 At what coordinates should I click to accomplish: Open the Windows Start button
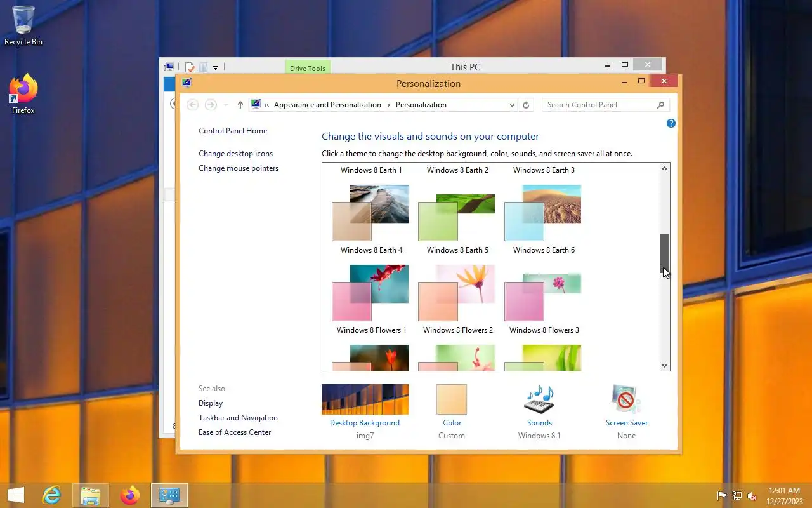(16, 495)
